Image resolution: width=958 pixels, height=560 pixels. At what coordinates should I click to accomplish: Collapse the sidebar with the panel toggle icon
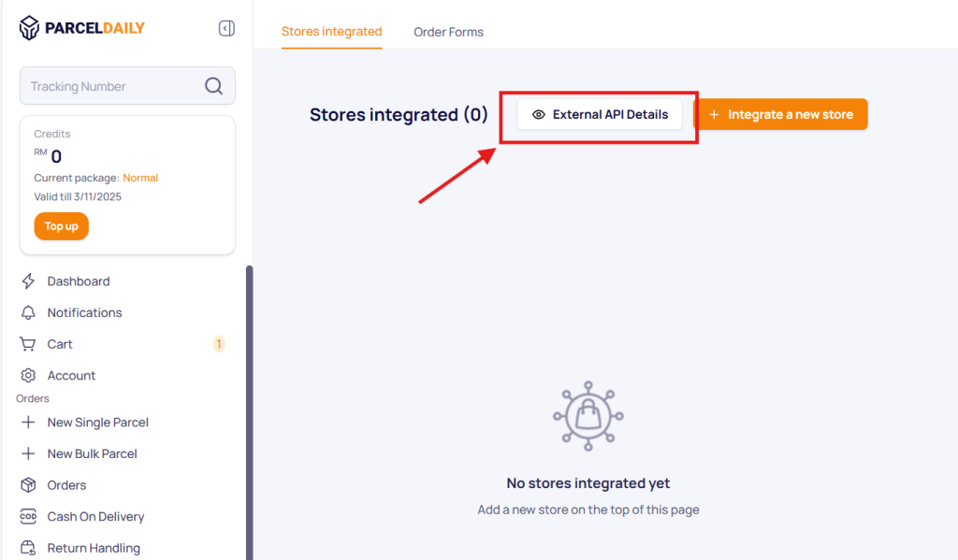point(226,29)
